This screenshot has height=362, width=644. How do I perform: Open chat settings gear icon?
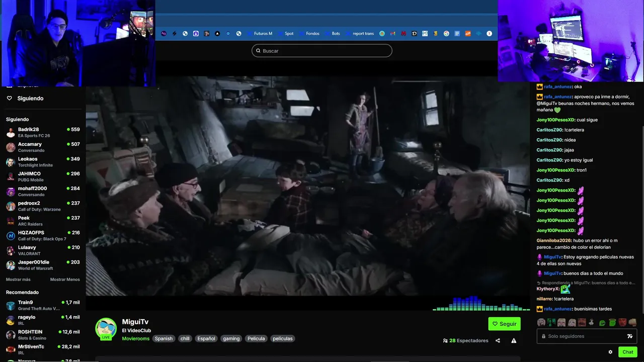tap(610, 352)
